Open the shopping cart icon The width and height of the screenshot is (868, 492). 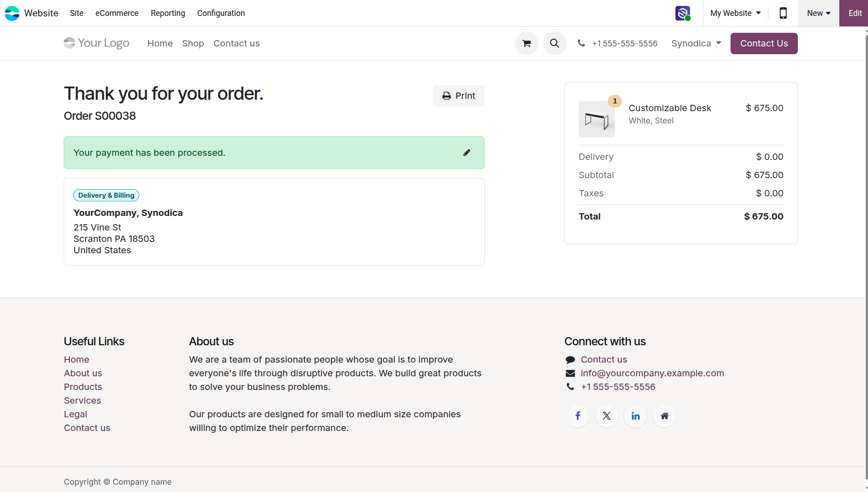point(527,43)
